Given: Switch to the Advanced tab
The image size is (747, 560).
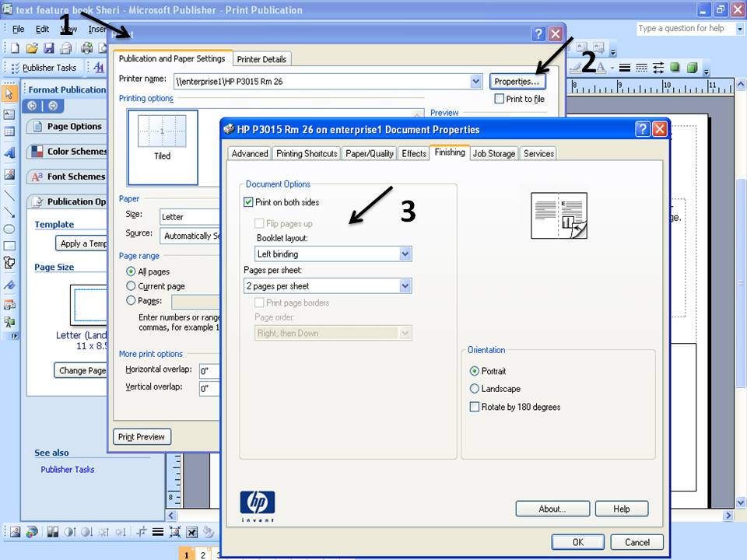Looking at the screenshot, I should pos(250,154).
